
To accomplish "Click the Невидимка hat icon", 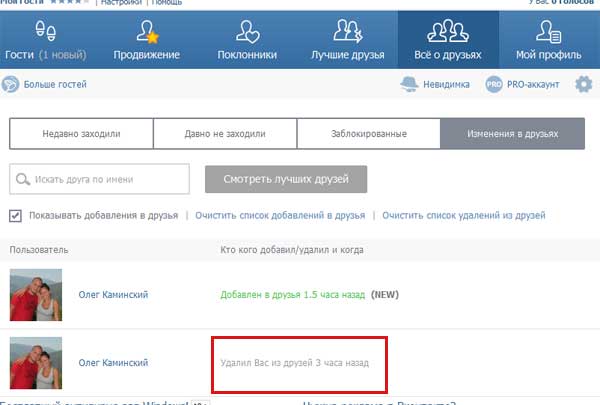I will [x=408, y=85].
